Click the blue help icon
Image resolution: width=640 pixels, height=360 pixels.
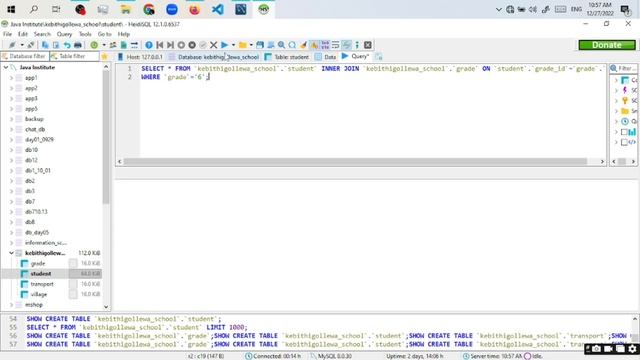[x=149, y=45]
